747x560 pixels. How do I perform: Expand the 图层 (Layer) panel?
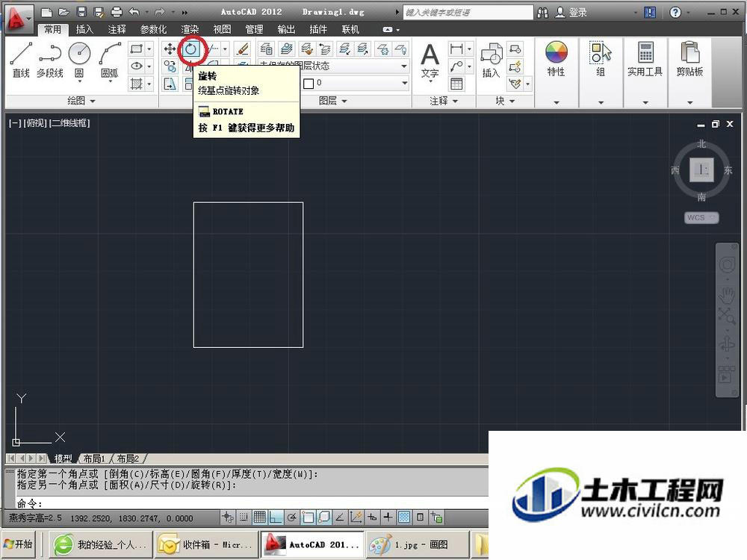click(x=332, y=101)
